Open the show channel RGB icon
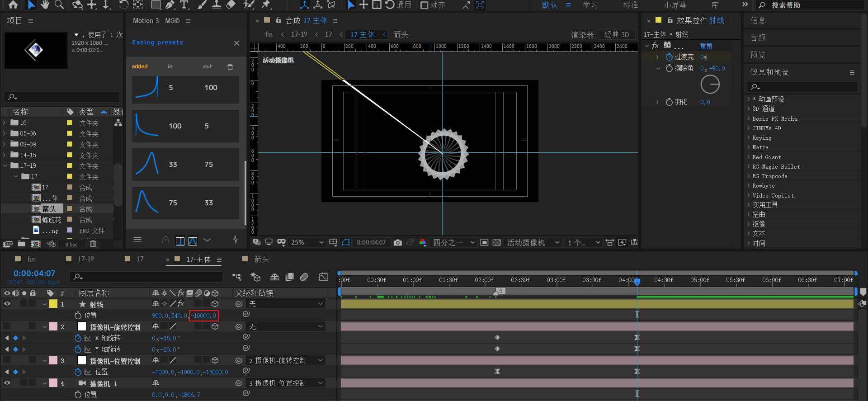The width and height of the screenshot is (868, 401). tap(423, 243)
